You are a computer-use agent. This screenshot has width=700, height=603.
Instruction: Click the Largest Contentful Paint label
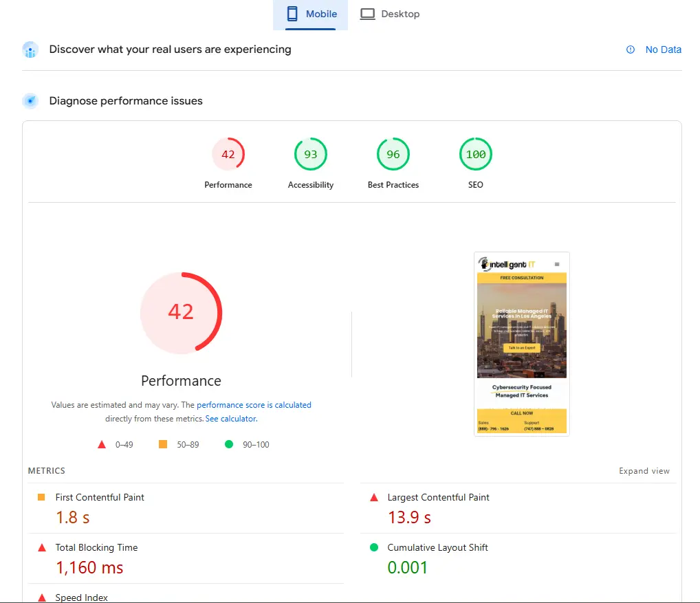click(439, 497)
